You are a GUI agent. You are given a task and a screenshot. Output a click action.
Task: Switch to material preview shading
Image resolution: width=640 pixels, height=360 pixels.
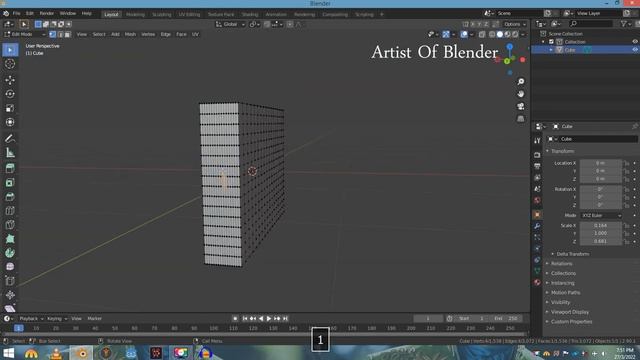tap(508, 34)
